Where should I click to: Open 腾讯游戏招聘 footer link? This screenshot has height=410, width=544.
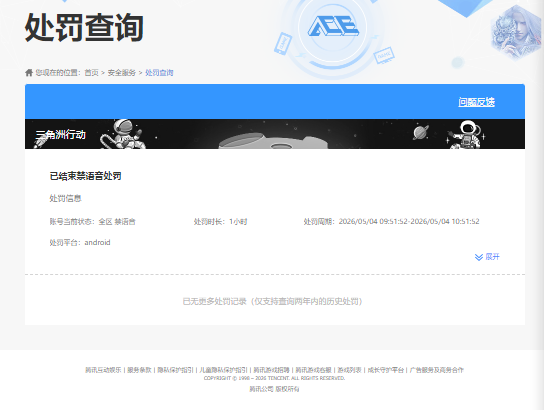coord(271,370)
